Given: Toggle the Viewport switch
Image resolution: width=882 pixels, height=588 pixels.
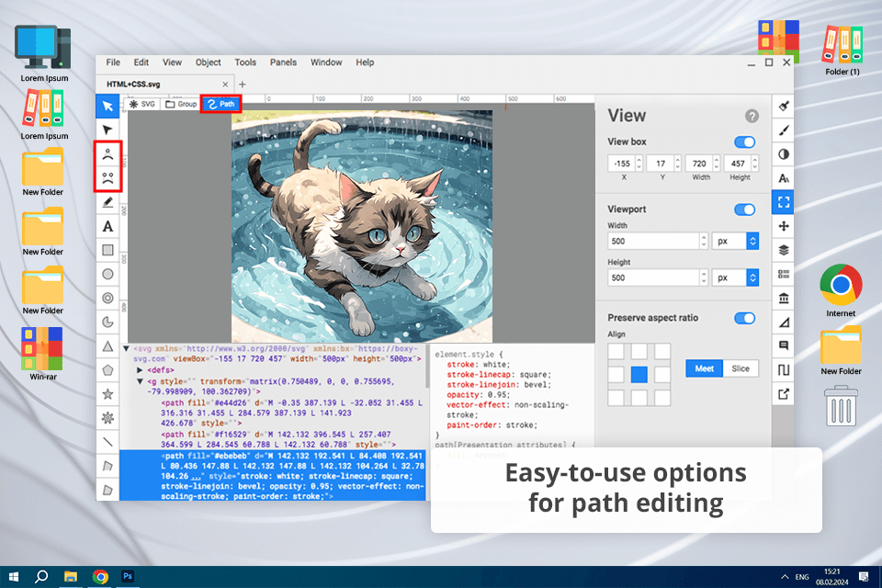Looking at the screenshot, I should click(745, 209).
